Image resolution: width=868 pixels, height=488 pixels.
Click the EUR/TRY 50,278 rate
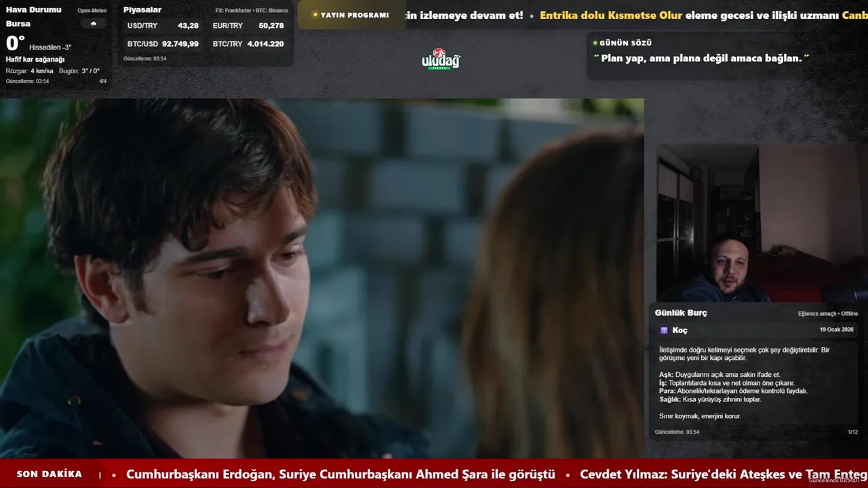(x=248, y=25)
